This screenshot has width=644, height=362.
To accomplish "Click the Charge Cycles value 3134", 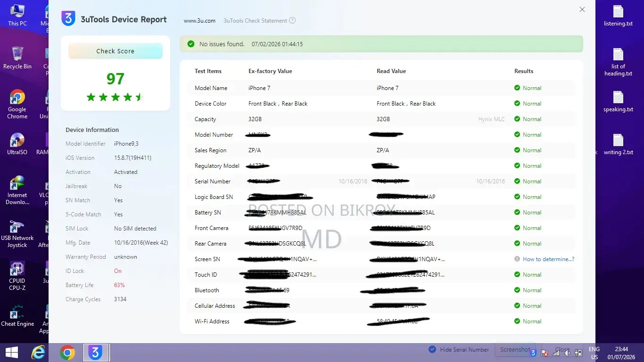I will [120, 299].
